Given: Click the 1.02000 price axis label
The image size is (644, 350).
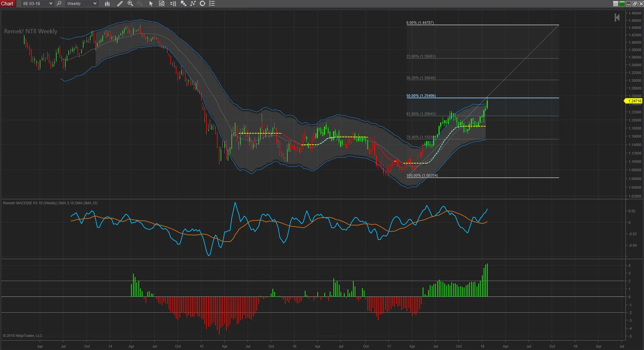Looking at the screenshot, I should coord(635,196).
